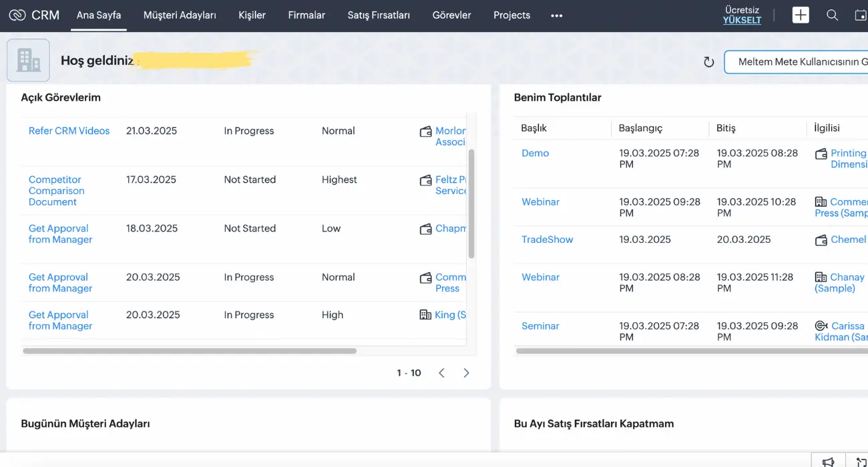868x467 pixels.
Task: Refresh the dashboard using the reload icon
Action: (x=708, y=61)
